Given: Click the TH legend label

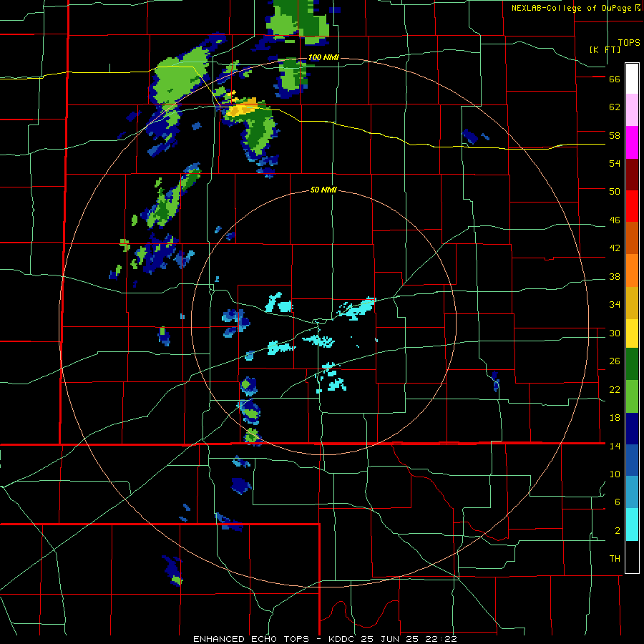Looking at the screenshot, I should [x=615, y=559].
